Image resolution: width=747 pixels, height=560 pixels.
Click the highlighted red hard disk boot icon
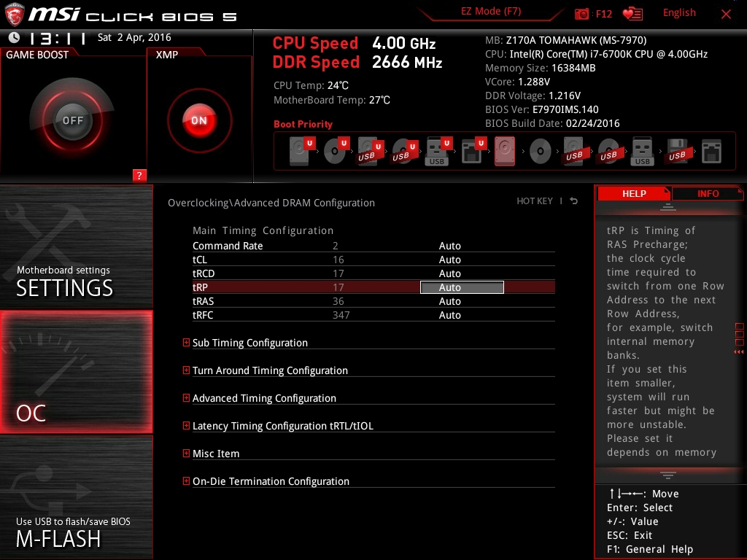click(505, 151)
